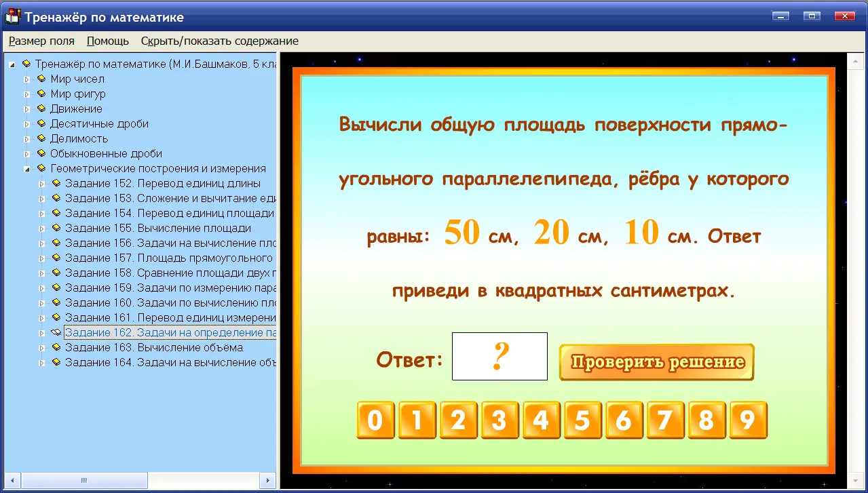Click the book icon of Задание 161
The width and height of the screenshot is (868, 493).
tap(56, 317)
